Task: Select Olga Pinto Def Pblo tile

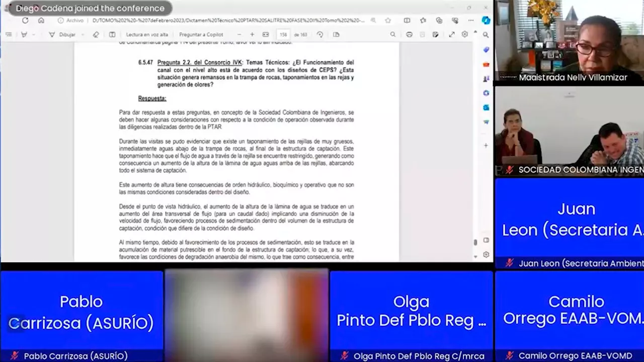Action: [x=411, y=316]
